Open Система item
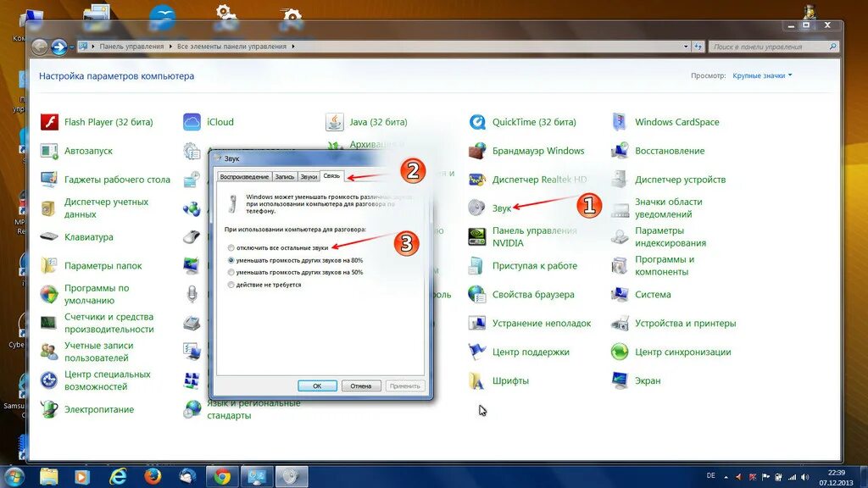Viewport: 868px width, 488px height. point(641,294)
